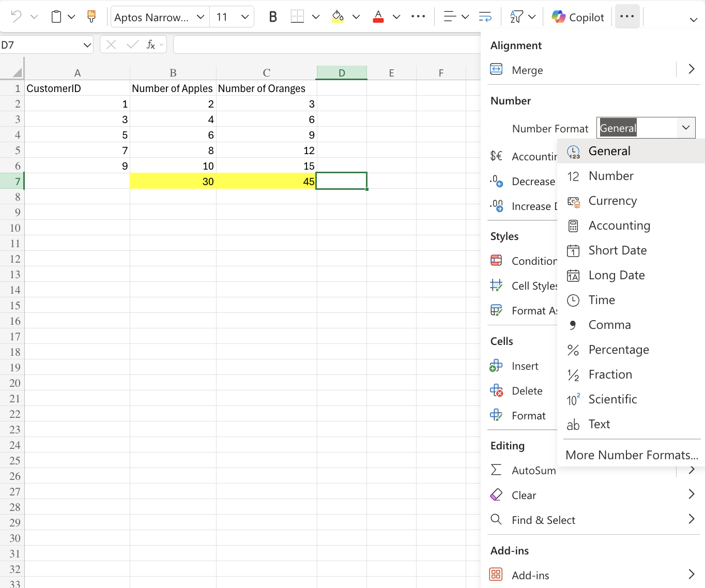Toggle text wrapping
The height and width of the screenshot is (588, 705).
click(485, 17)
